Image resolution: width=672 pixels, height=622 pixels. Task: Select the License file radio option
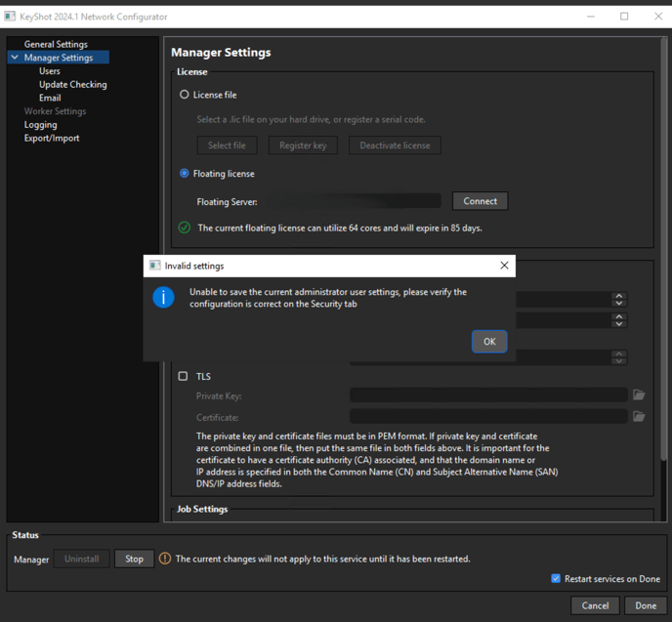click(x=185, y=95)
